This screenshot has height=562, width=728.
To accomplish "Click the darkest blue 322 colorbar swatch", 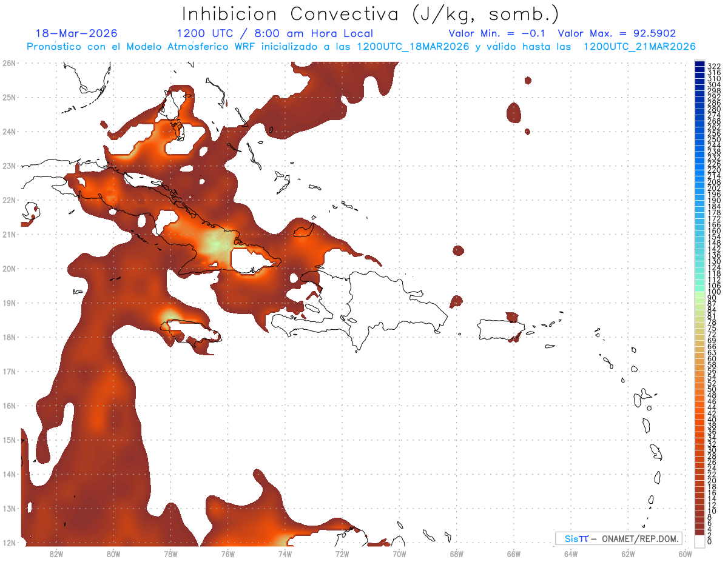I will coord(699,64).
